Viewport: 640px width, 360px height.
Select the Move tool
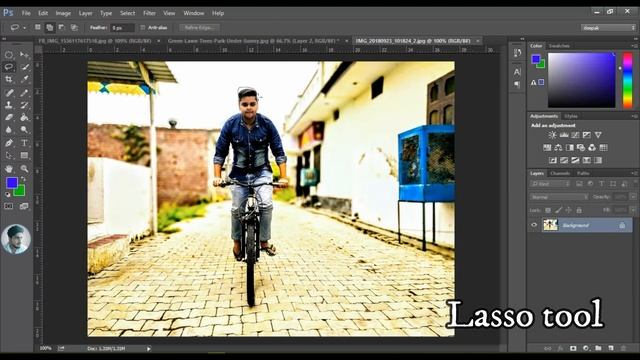coord(24,54)
